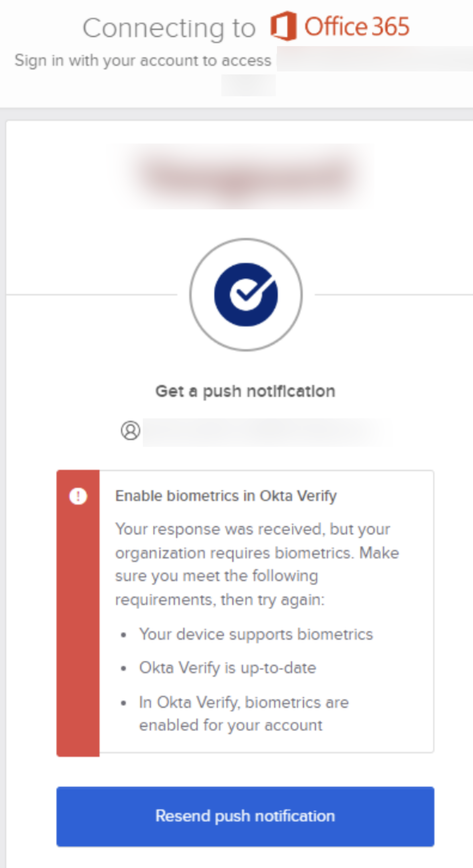Click the Okta Verify is up-to-date bullet
The image size is (473, 868).
click(x=227, y=668)
